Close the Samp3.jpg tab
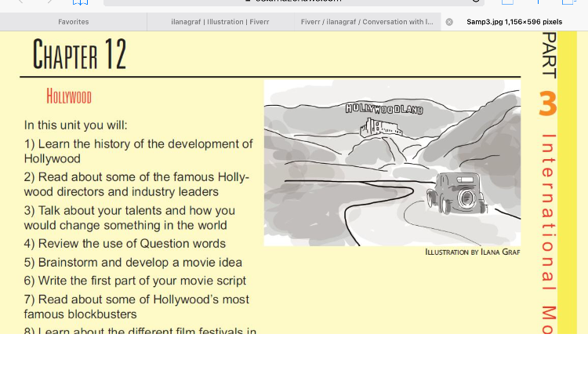 (x=449, y=22)
